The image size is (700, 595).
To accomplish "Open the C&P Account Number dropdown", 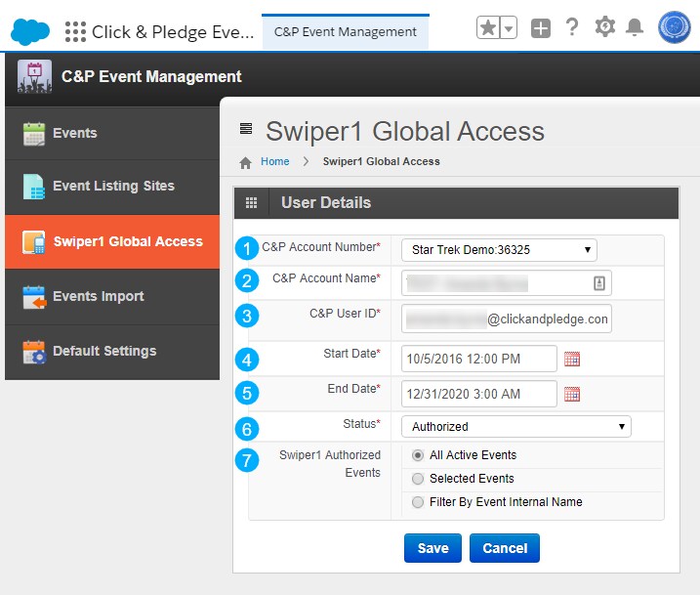I will pos(499,250).
